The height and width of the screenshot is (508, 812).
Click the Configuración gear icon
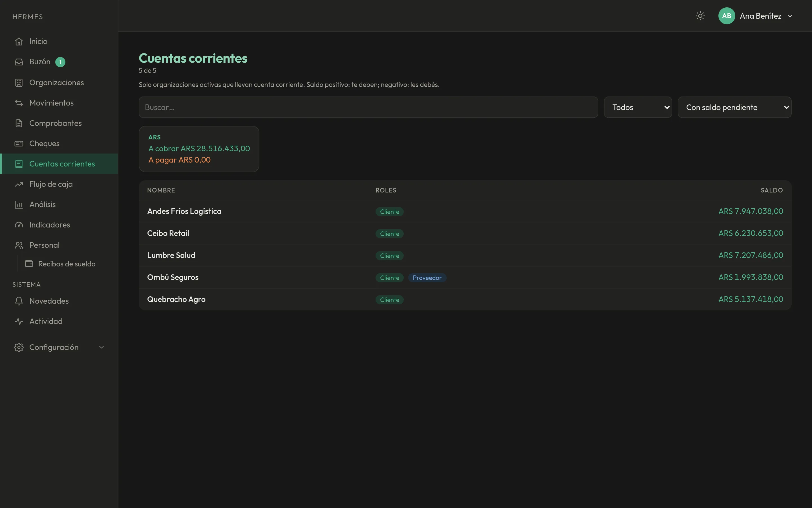[x=19, y=347]
